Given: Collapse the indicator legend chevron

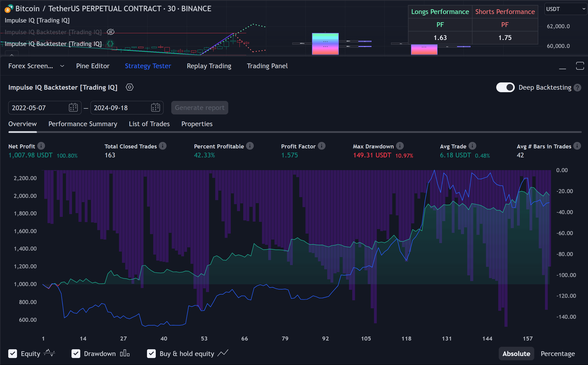Looking at the screenshot, I should pyautogui.click(x=11, y=54).
